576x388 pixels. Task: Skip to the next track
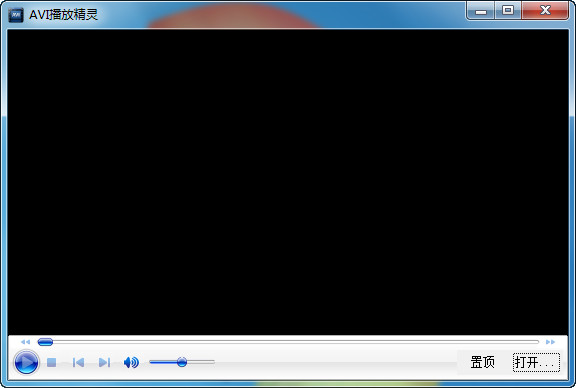[x=104, y=363]
